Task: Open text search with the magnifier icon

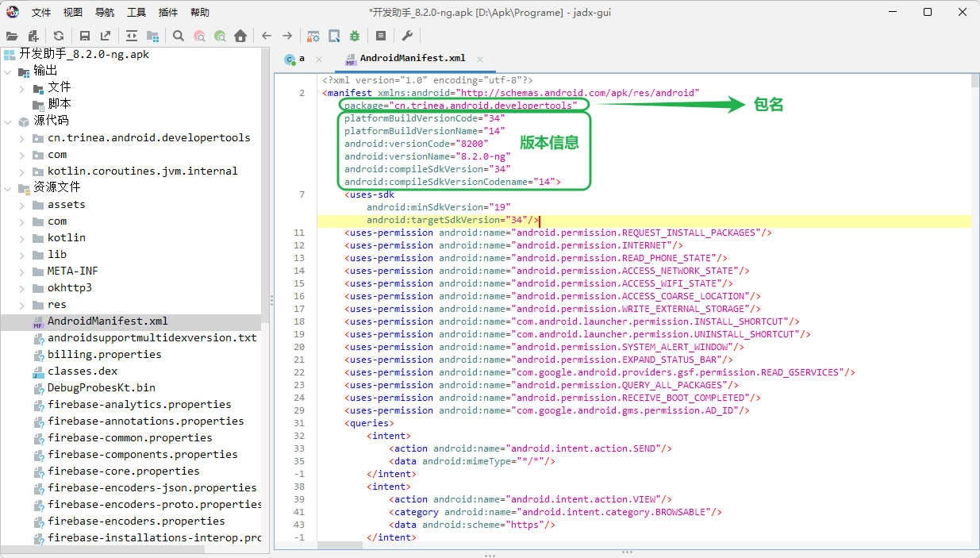Action: (x=179, y=36)
